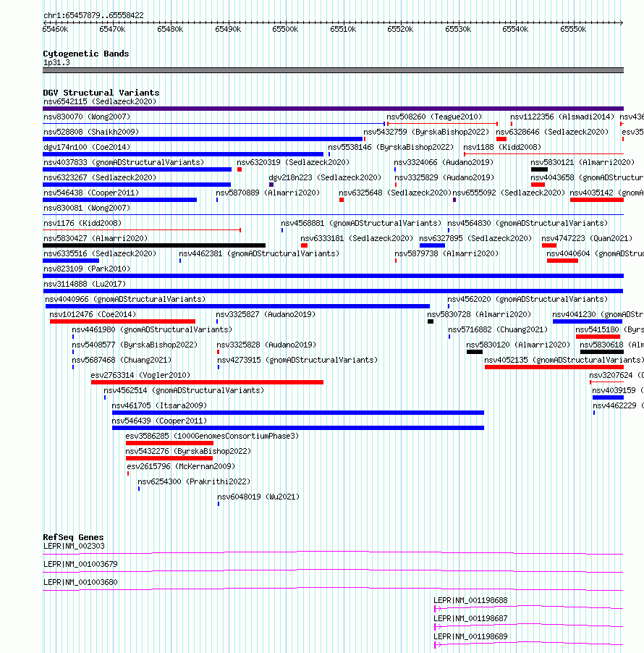Click nsv1122356 (Alsmadi2014) variant label
The image size is (644, 653).
[x=562, y=117]
